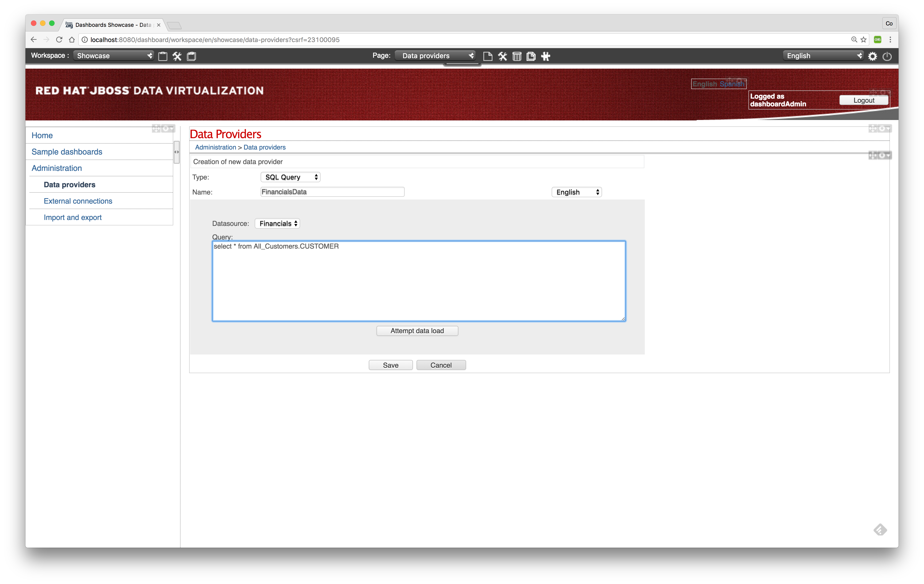Switch the name language from English
The image size is (924, 584).
(576, 192)
